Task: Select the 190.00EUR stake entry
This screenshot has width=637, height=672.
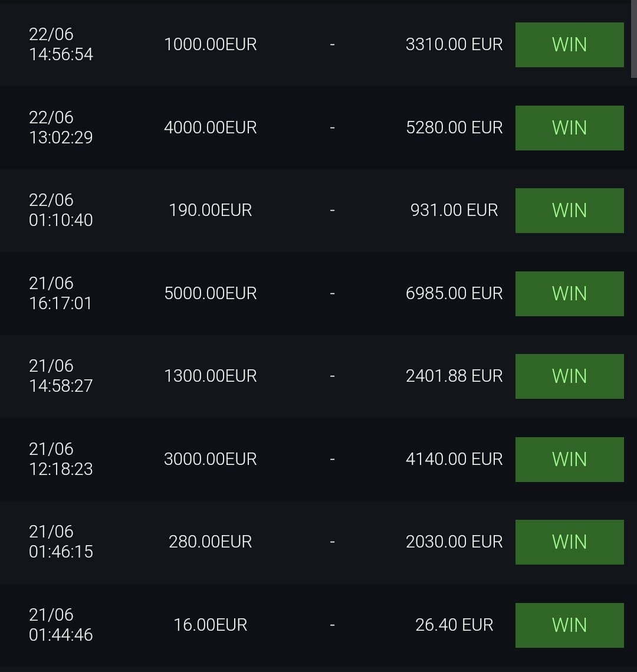Action: [210, 210]
